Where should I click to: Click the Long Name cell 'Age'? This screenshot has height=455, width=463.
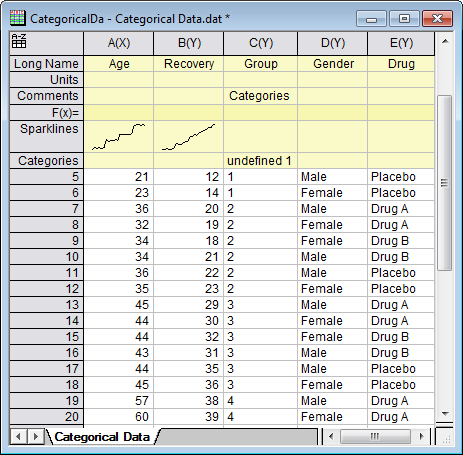pos(119,64)
